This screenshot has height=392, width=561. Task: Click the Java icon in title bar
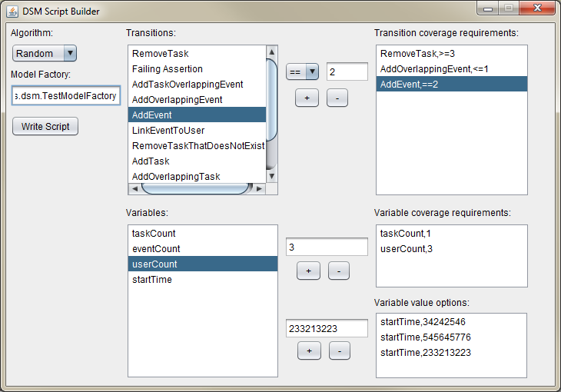click(x=12, y=12)
